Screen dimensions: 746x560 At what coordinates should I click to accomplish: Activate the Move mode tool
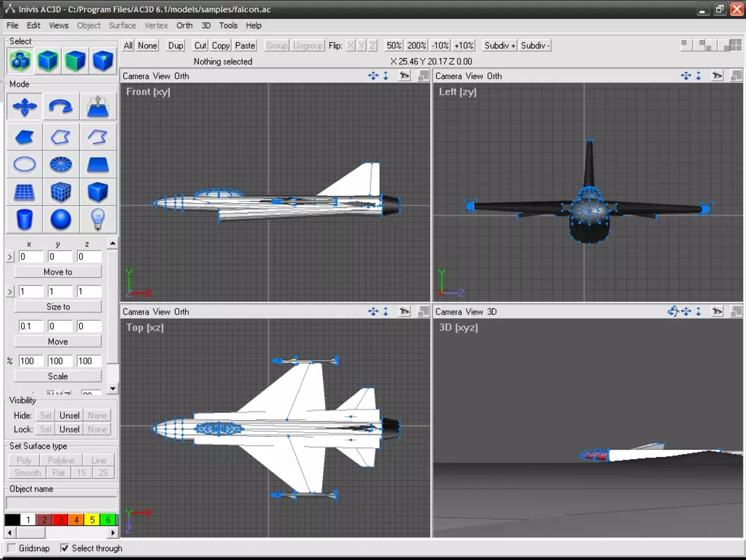tap(25, 106)
